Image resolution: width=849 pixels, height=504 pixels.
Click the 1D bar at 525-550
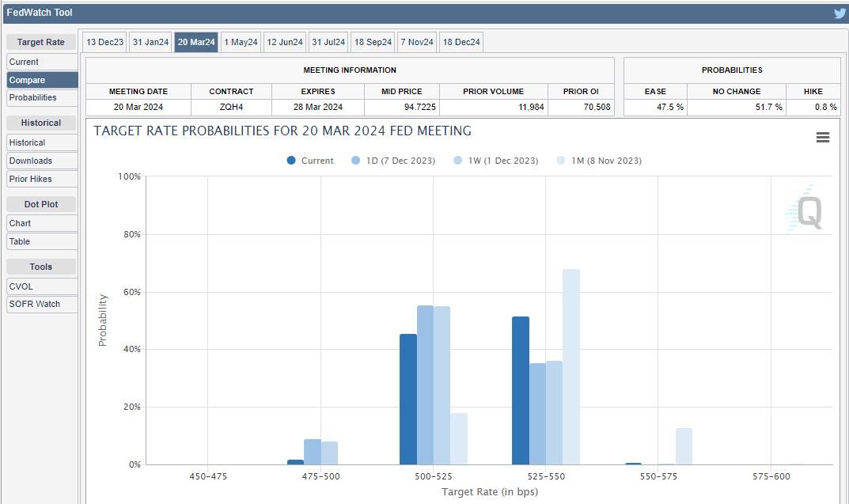pyautogui.click(x=538, y=414)
